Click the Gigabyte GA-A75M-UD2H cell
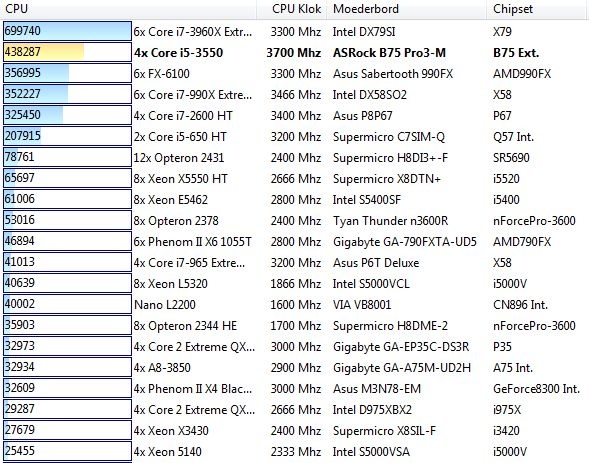Image resolution: width=589 pixels, height=463 pixels. click(402, 368)
